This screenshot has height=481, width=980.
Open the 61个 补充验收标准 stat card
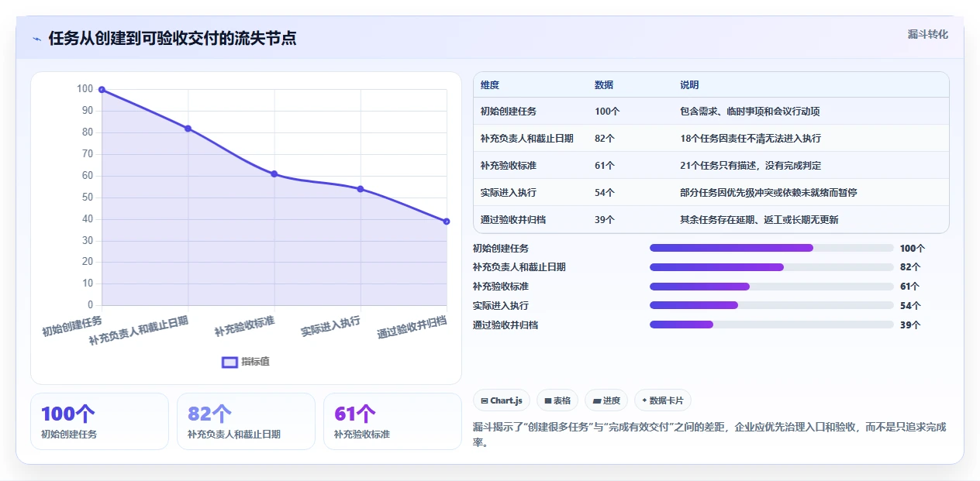[x=392, y=421]
